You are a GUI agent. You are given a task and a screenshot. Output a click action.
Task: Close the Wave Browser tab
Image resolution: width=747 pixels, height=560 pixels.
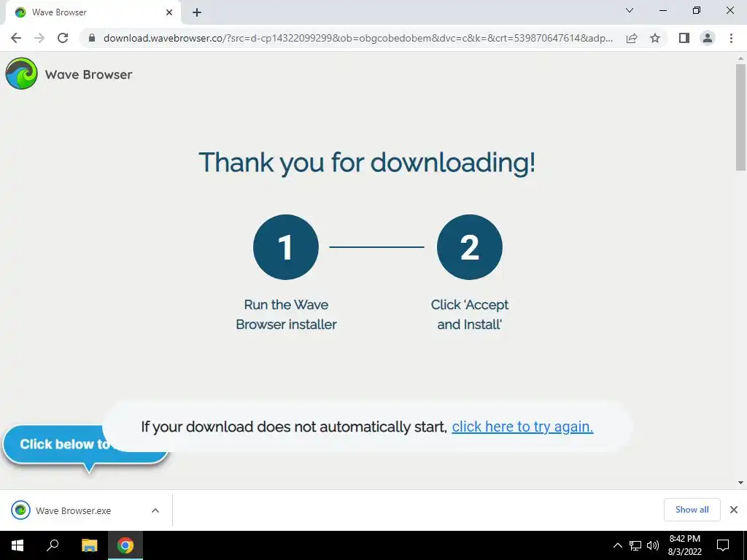point(169,12)
